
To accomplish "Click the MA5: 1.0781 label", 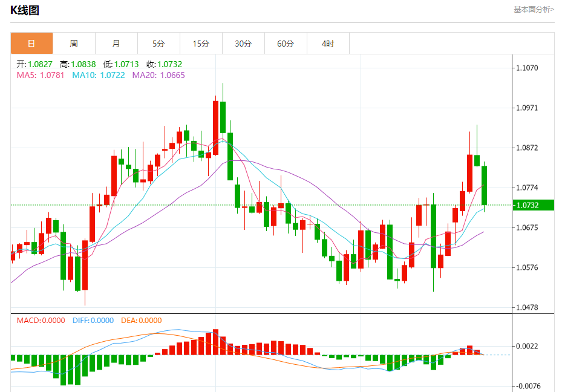I will click(41, 75).
